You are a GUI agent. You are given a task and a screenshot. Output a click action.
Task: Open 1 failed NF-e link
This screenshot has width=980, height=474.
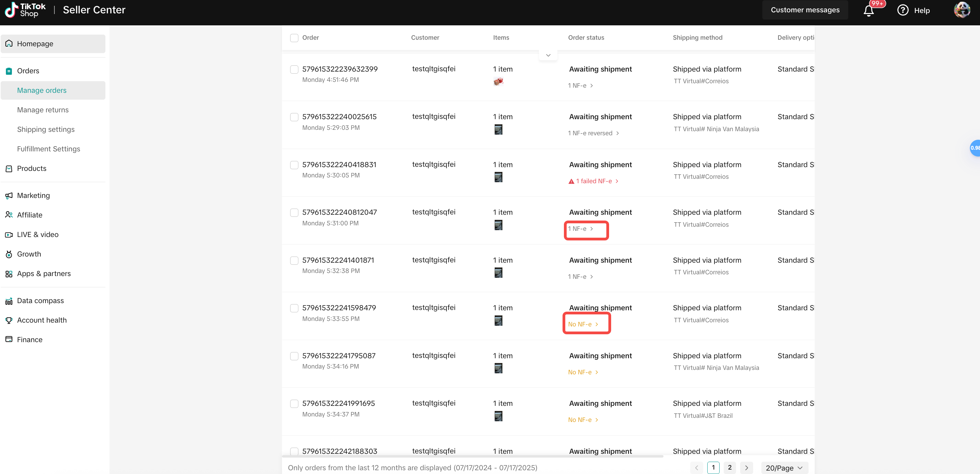coord(593,181)
